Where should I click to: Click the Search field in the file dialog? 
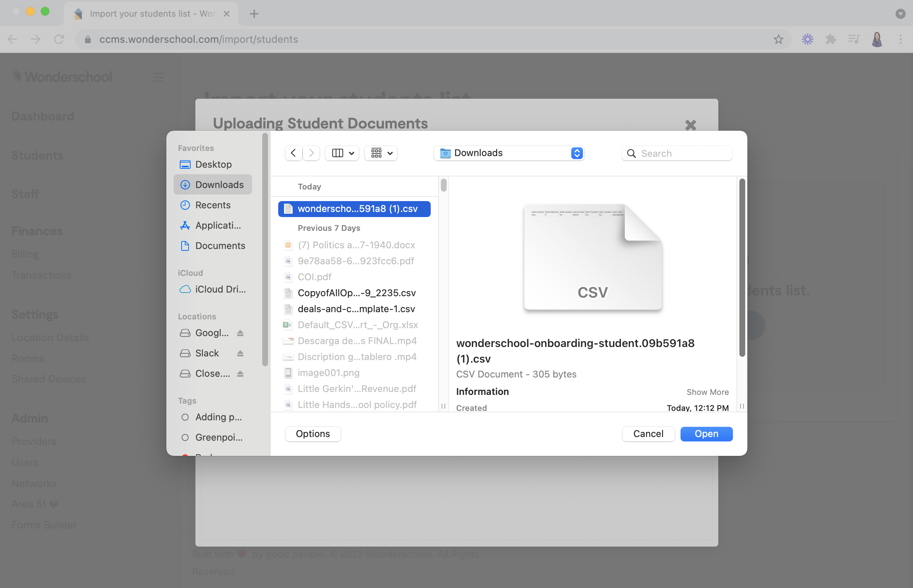click(x=677, y=153)
